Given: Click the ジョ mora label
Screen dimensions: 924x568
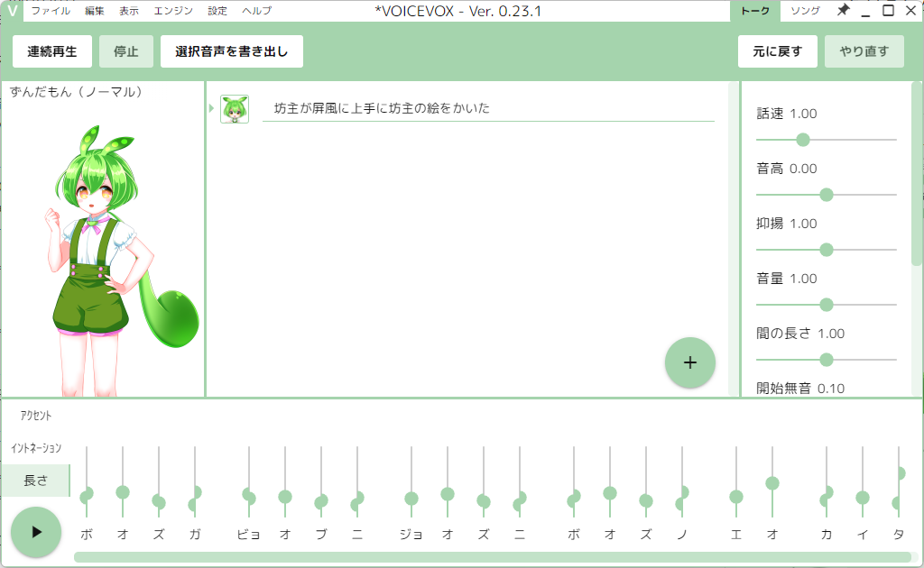Looking at the screenshot, I should tap(411, 535).
